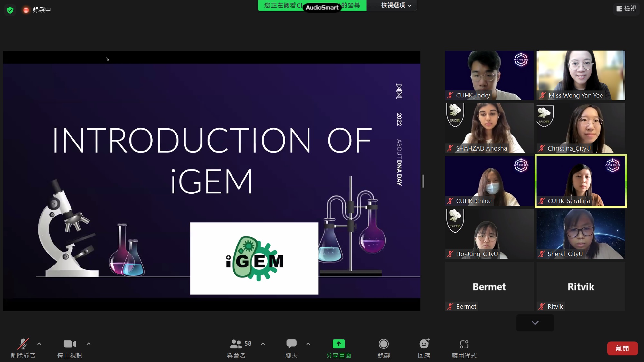Click the iGEM logo on shared slide
The image size is (644, 362).
point(254,258)
